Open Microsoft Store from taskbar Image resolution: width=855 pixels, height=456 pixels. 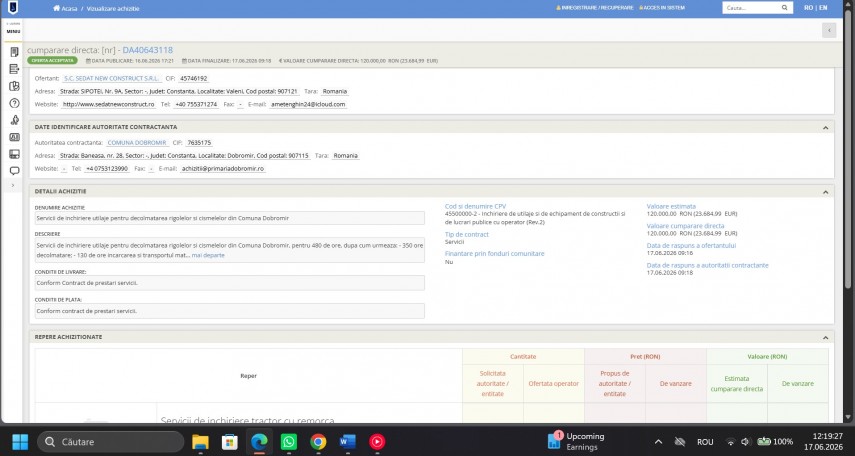click(230, 442)
